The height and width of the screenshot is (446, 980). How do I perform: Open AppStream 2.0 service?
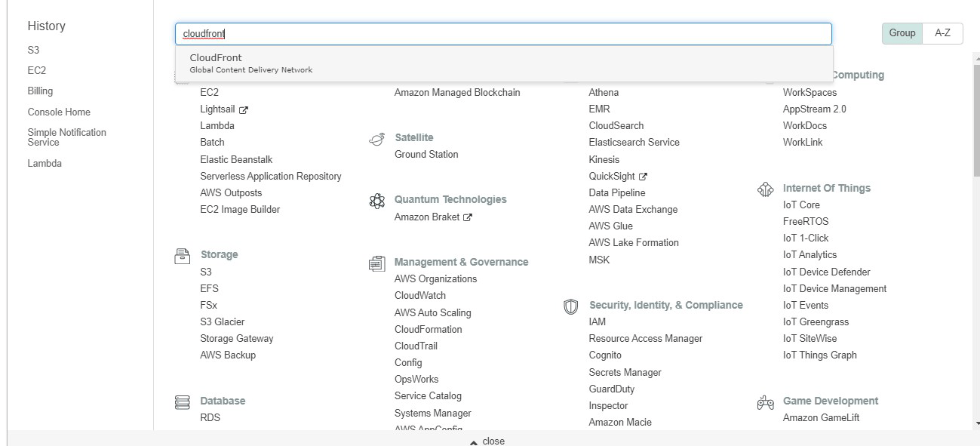815,109
